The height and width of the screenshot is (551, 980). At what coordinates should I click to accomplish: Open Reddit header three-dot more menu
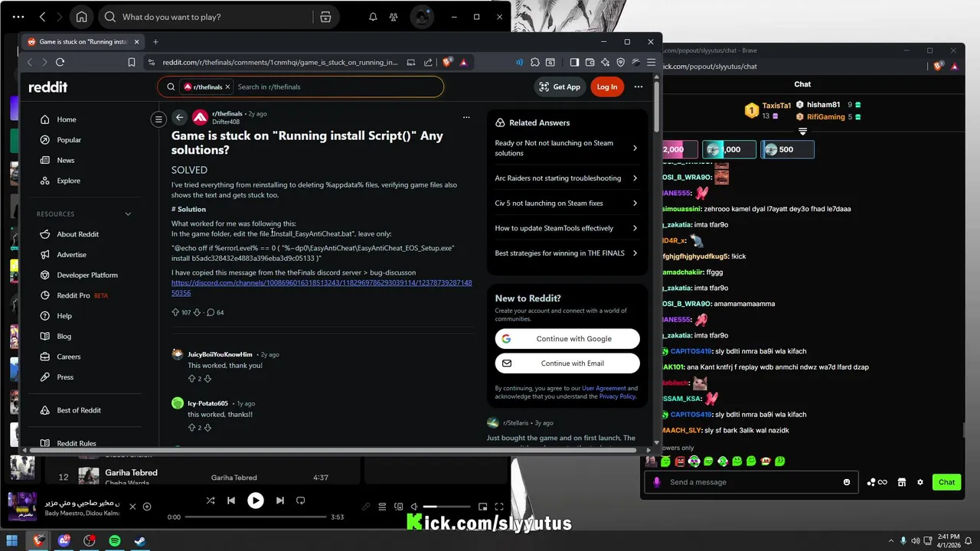(639, 86)
